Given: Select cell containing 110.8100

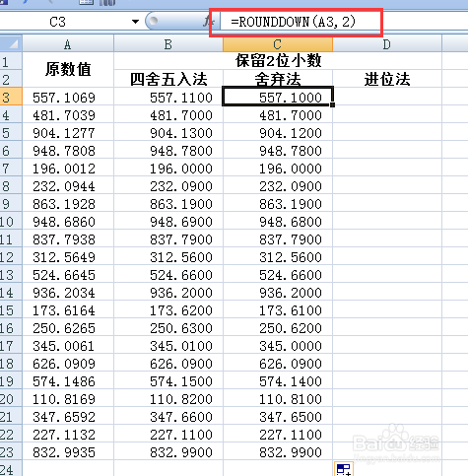Looking at the screenshot, I should (278, 399).
